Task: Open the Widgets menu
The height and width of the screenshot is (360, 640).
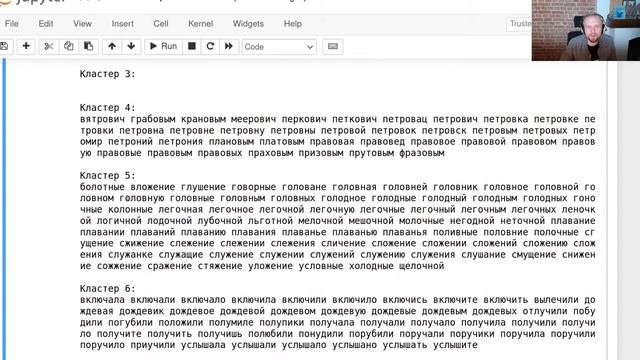Action: [x=248, y=24]
